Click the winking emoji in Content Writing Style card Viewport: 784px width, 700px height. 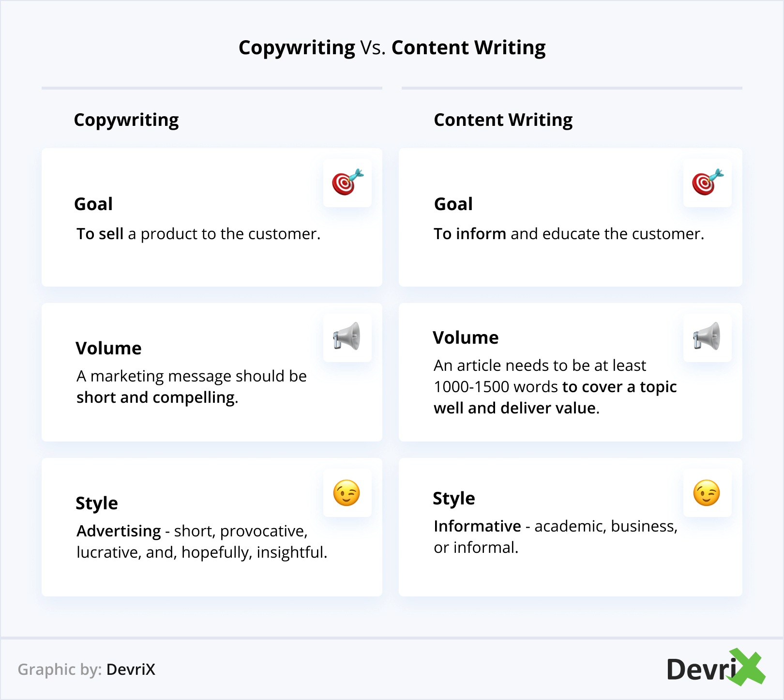pyautogui.click(x=707, y=493)
